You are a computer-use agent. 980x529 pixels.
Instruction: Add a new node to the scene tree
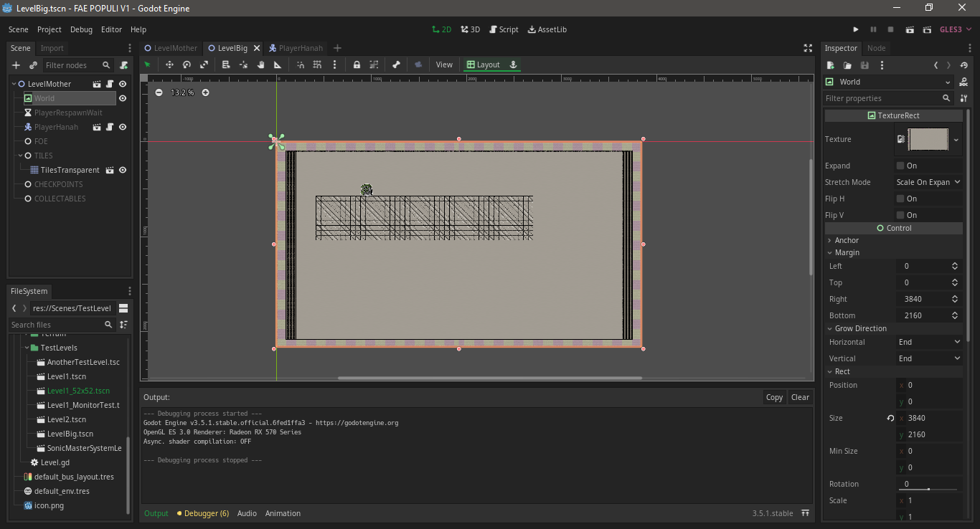(x=16, y=65)
